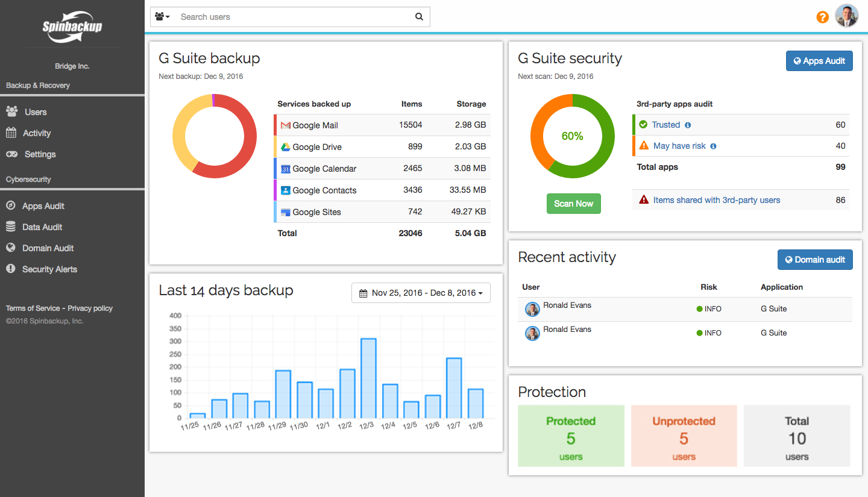Open Items shared with 3rd-party users link
Image resolution: width=868 pixels, height=497 pixels.
717,200
